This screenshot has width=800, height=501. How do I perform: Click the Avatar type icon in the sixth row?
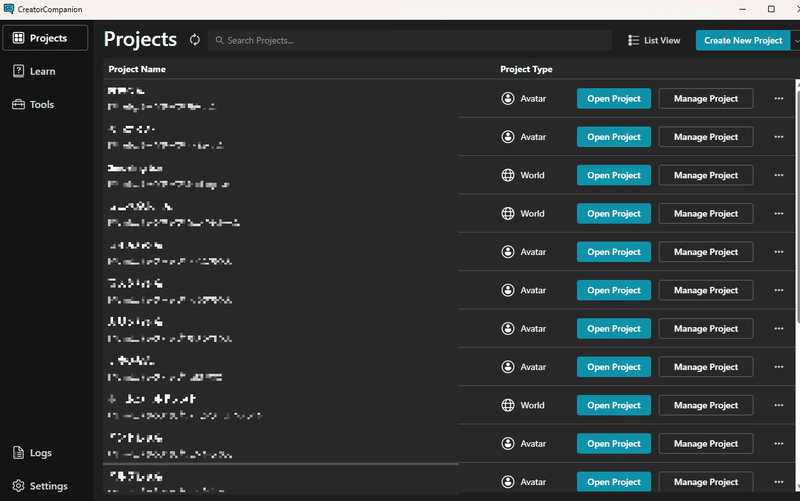[x=508, y=290]
